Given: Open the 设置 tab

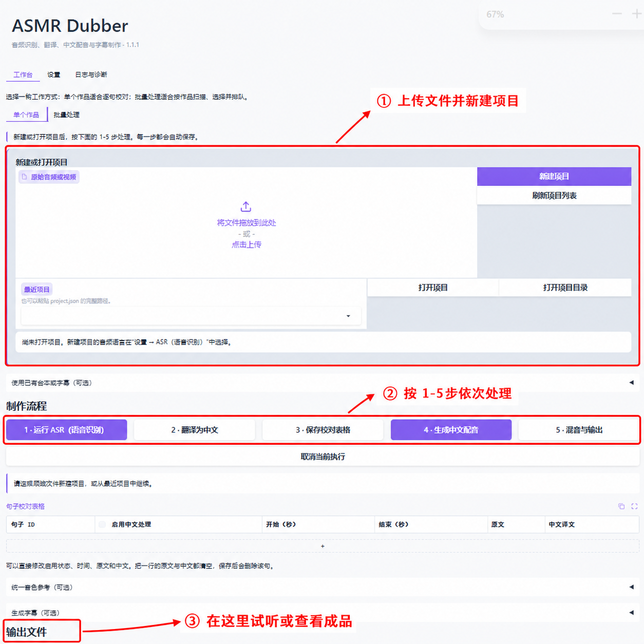Looking at the screenshot, I should (54, 74).
